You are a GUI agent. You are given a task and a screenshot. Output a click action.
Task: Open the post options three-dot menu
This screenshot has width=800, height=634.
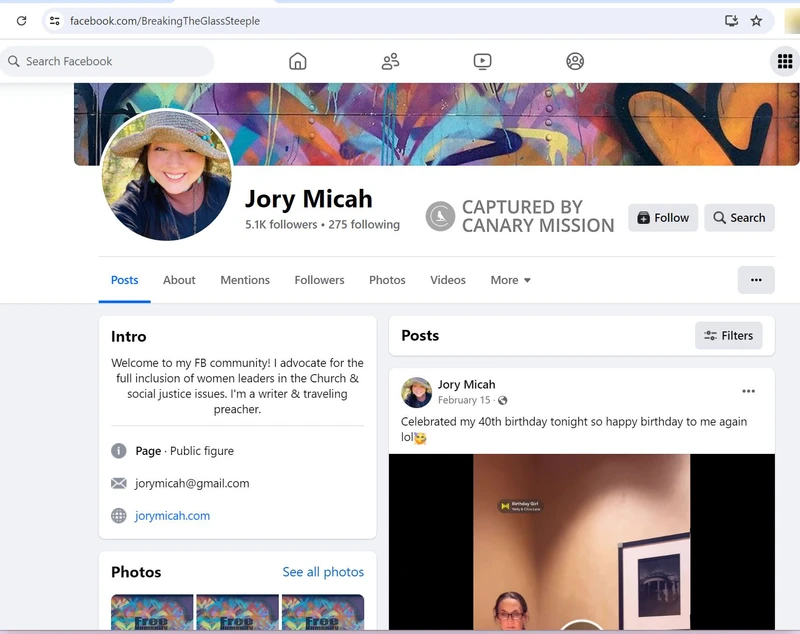748,391
